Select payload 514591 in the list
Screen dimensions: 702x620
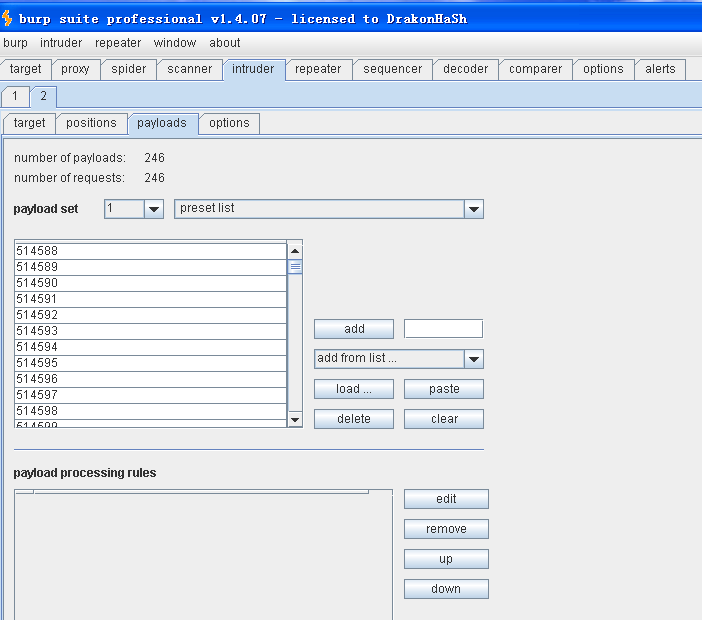click(x=150, y=299)
